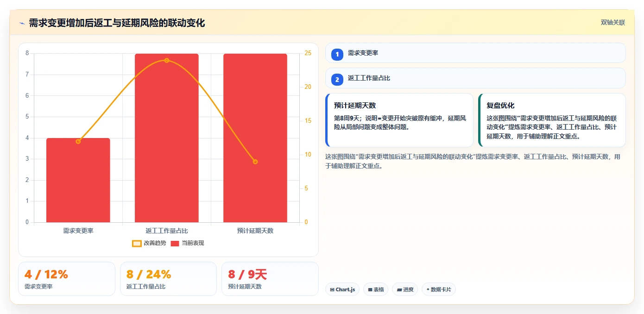Click the left axis value 8
The width and height of the screenshot is (644, 314).
27,53
